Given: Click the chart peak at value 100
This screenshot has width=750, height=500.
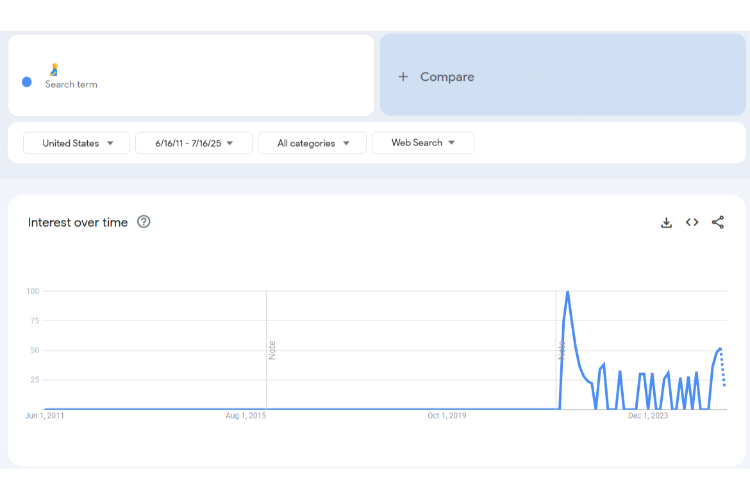Looking at the screenshot, I should coord(568,292).
